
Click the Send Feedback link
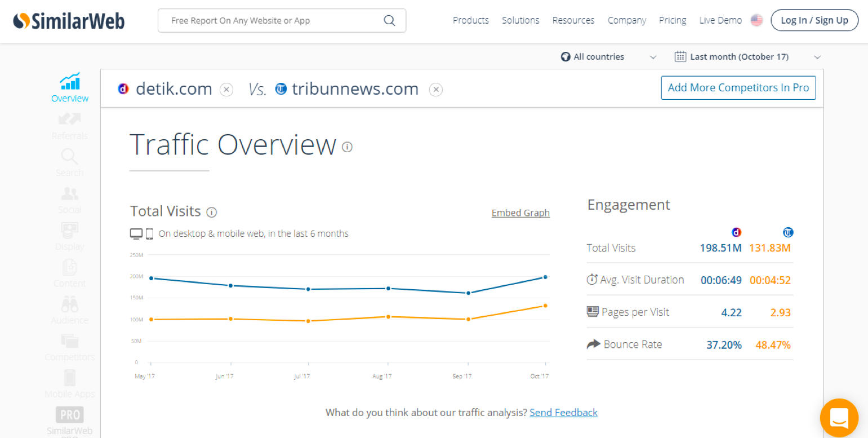click(563, 413)
